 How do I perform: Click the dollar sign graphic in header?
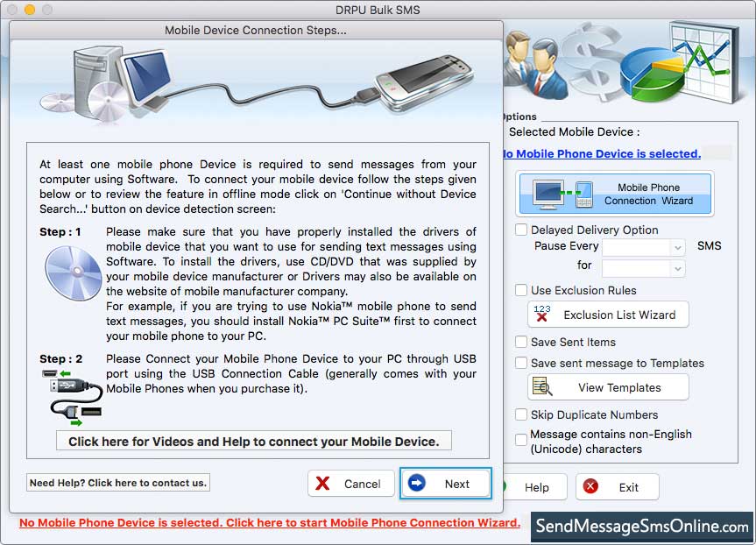click(x=594, y=60)
